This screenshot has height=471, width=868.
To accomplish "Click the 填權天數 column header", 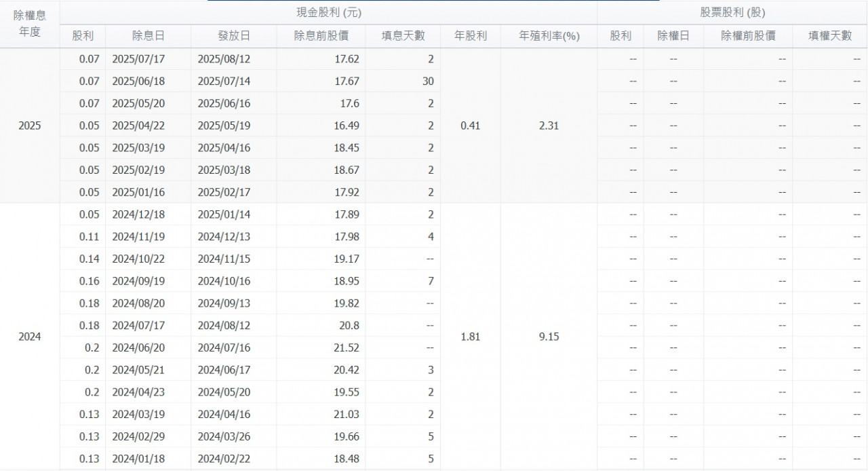I will (830, 36).
